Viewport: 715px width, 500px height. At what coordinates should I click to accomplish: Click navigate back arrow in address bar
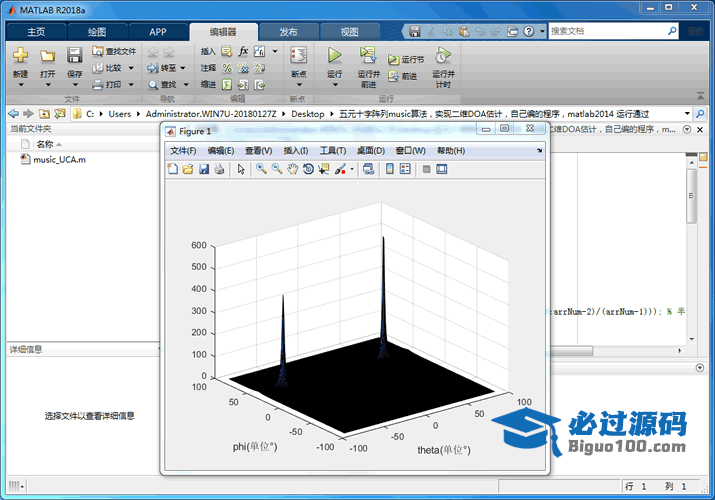(14, 113)
